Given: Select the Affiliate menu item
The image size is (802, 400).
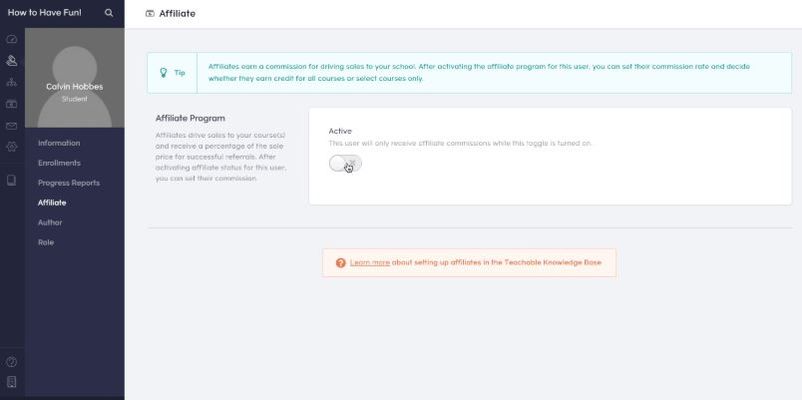Looking at the screenshot, I should click(x=52, y=203).
